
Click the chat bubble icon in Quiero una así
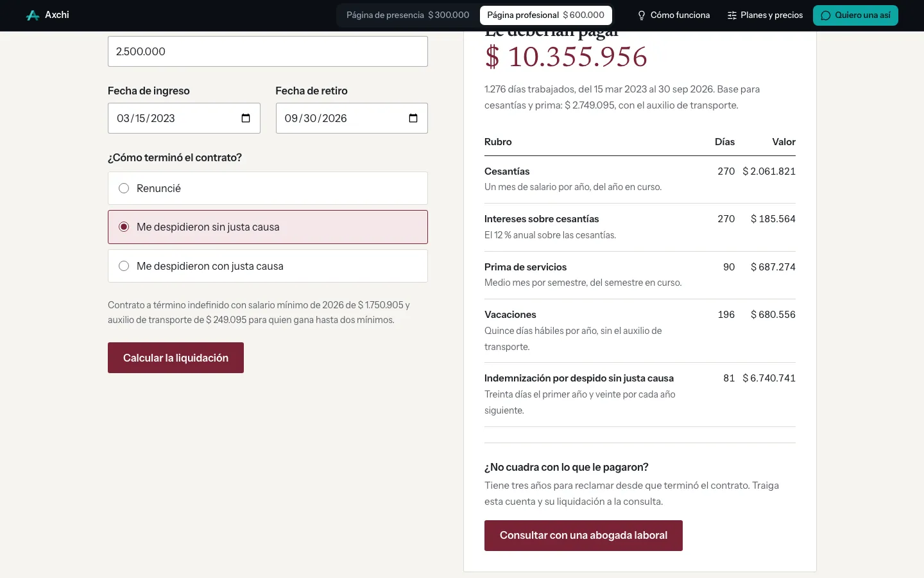point(826,15)
